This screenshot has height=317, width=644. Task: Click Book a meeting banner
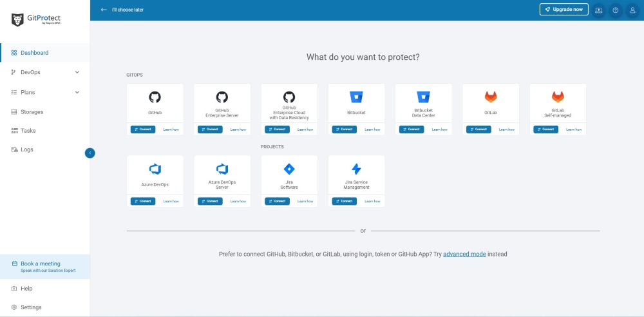point(45,267)
